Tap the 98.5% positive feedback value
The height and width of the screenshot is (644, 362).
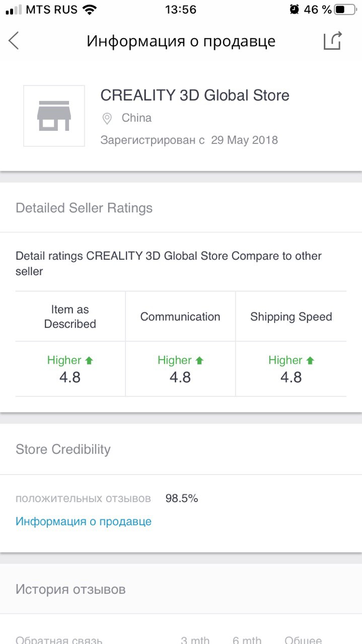[182, 499]
